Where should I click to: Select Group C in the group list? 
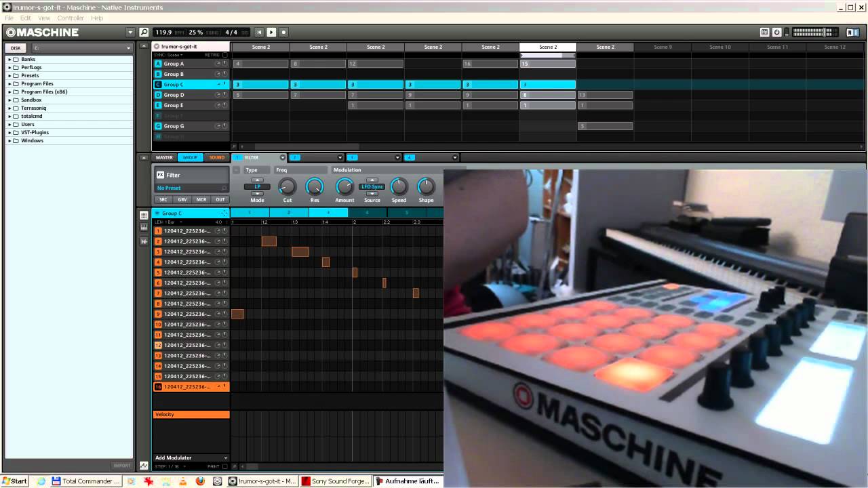point(191,85)
